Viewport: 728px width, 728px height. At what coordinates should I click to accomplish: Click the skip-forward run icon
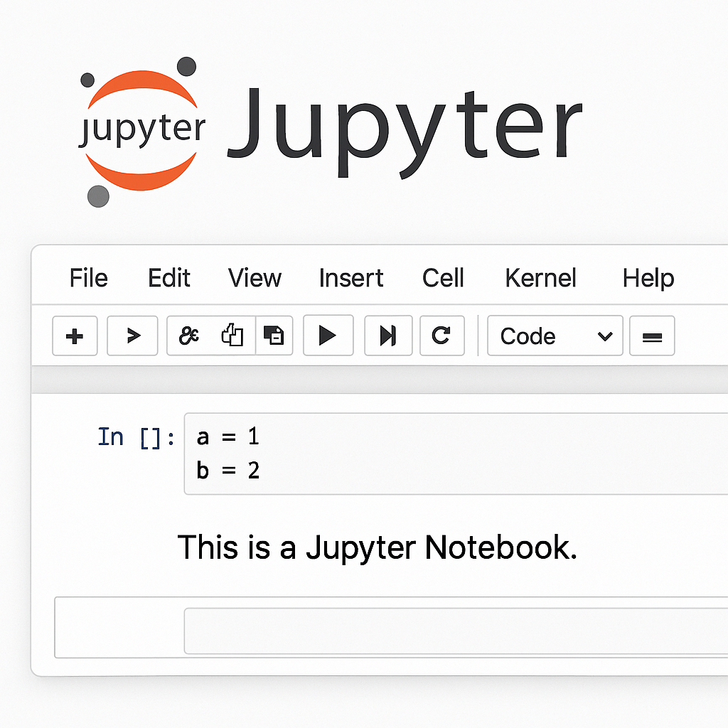coord(388,336)
